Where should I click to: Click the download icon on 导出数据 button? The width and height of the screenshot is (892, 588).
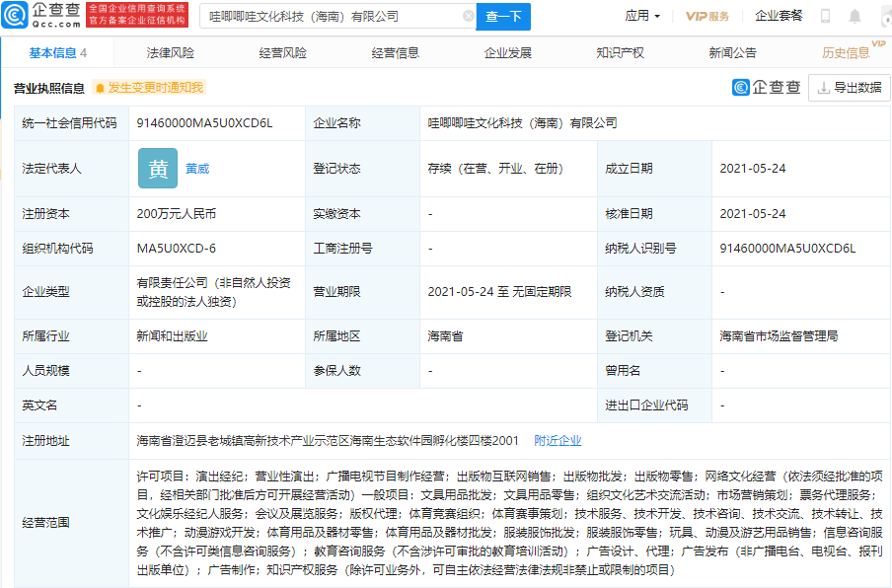pyautogui.click(x=823, y=88)
